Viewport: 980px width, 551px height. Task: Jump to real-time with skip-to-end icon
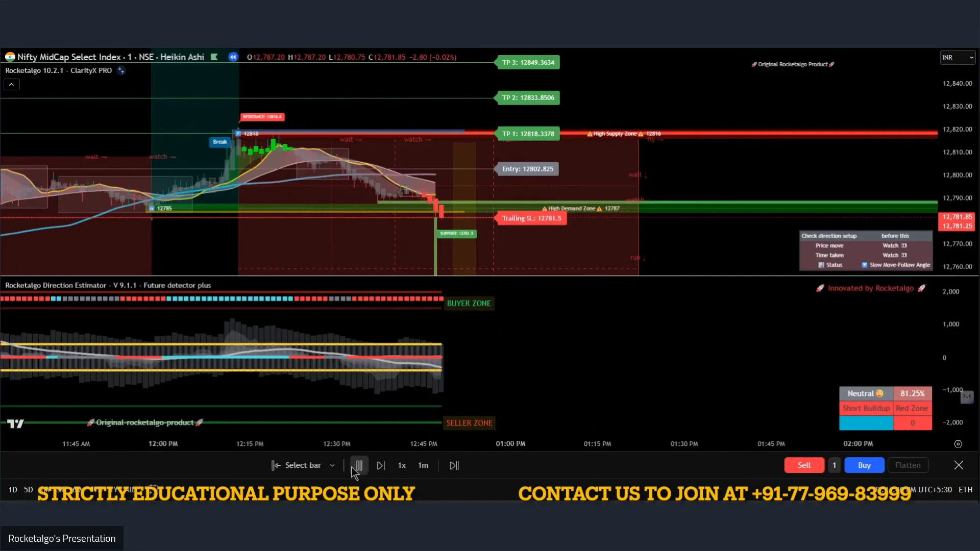pos(454,465)
